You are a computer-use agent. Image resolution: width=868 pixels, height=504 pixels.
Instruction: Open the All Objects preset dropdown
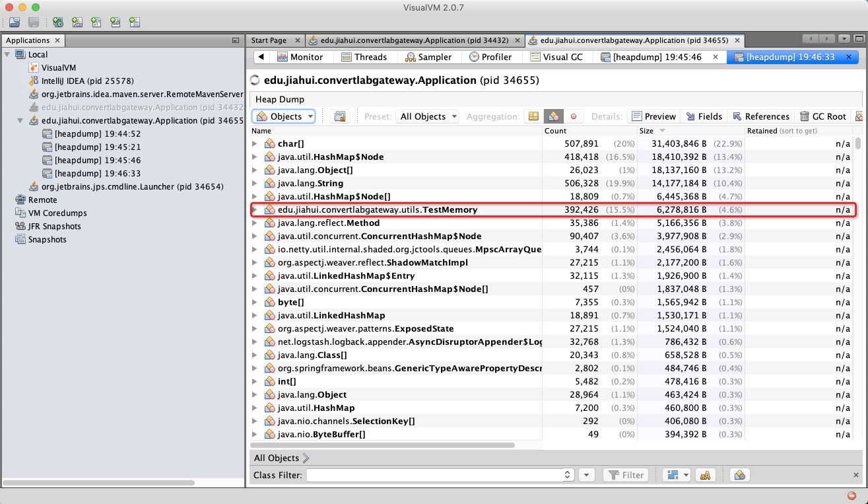(428, 116)
